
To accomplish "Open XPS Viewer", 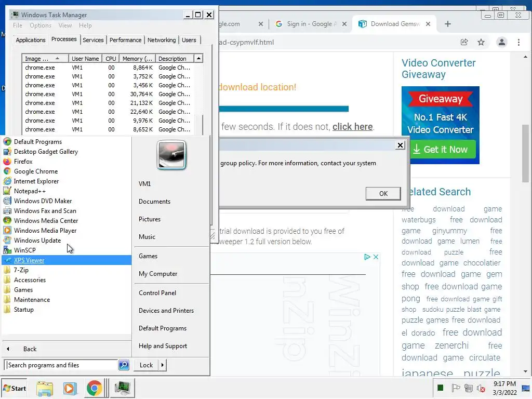I will click(29, 260).
